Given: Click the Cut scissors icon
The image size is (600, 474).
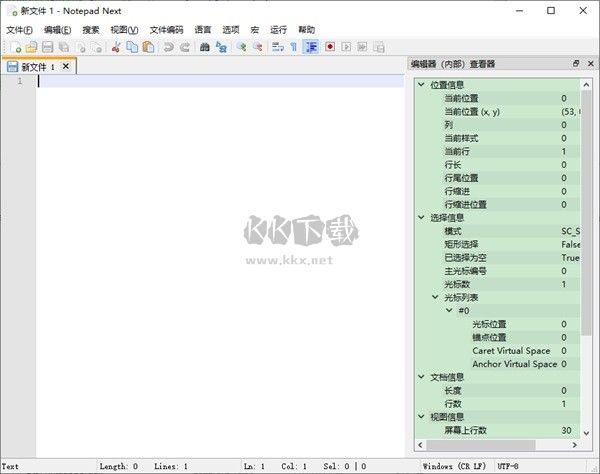Looking at the screenshot, I should [116, 47].
